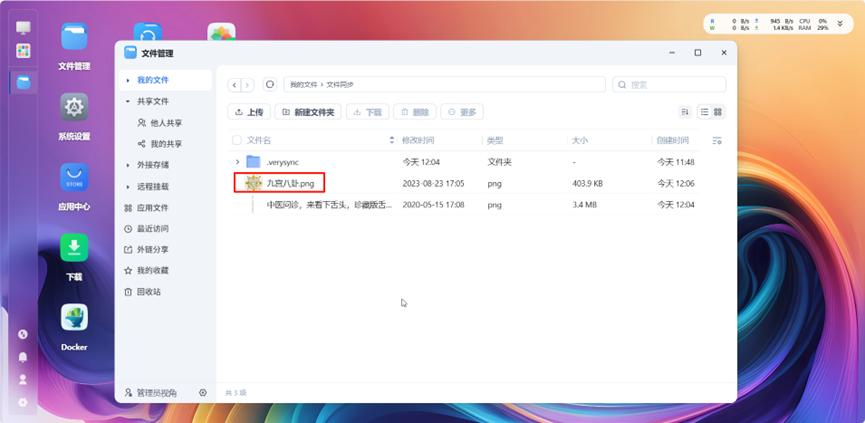The image size is (865, 423).
Task: Expand the 远程挂载 sidebar section
Action: point(127,186)
